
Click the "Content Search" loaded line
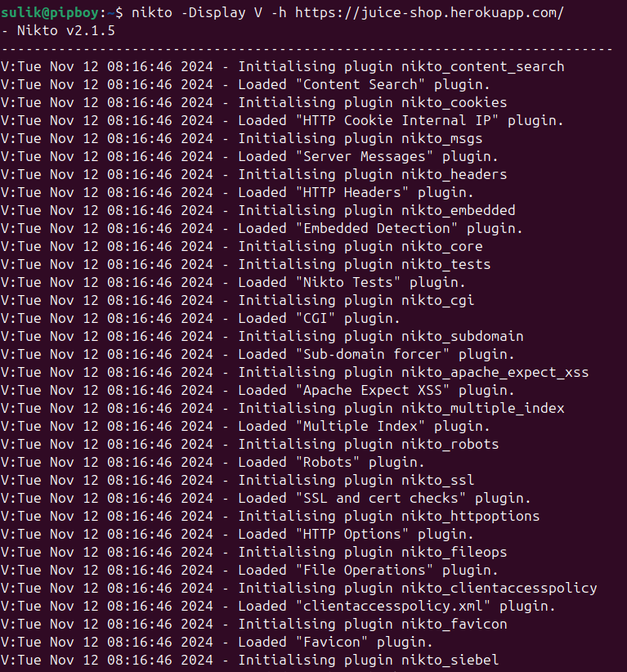[245, 85]
